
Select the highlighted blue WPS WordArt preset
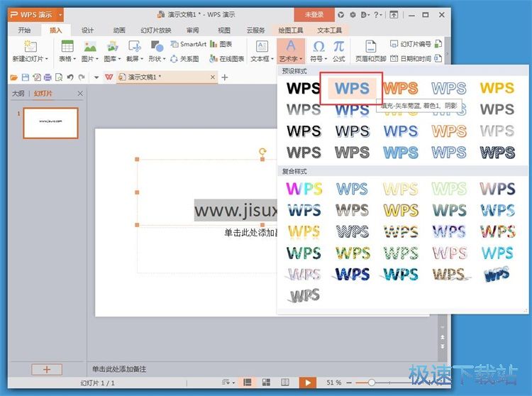point(352,88)
